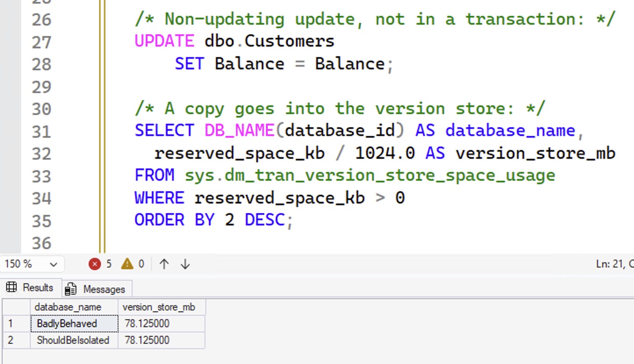Click the Results tab grid icon
Screen dimensions: 634x364
[12, 288]
